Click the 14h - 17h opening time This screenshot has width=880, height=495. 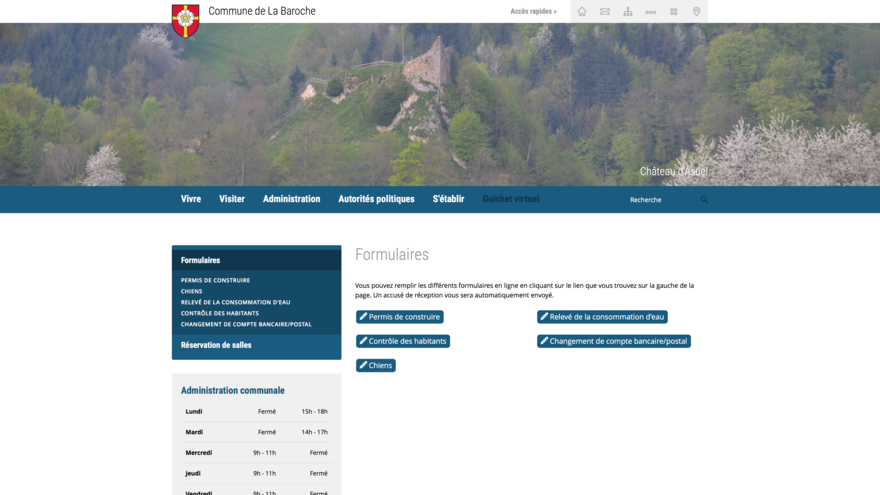(314, 432)
